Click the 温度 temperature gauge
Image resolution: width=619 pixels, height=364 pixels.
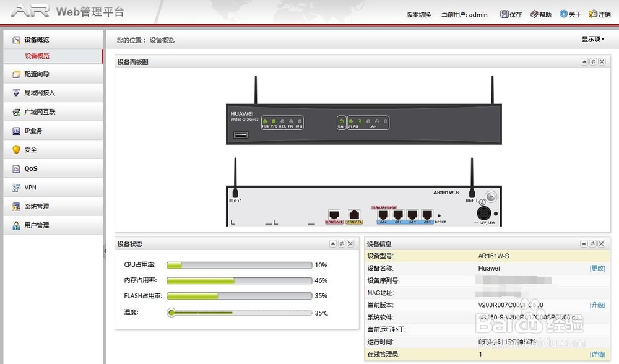click(239, 313)
